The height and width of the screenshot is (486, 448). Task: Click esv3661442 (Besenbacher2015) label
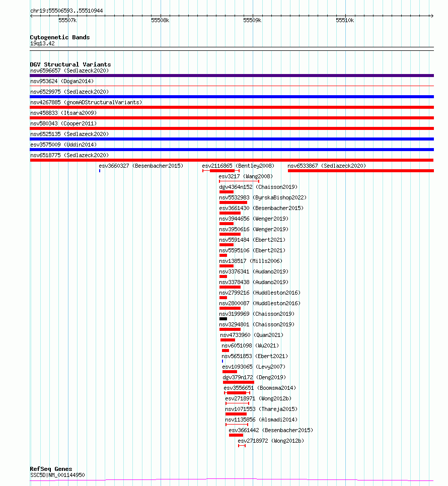pos(271,430)
